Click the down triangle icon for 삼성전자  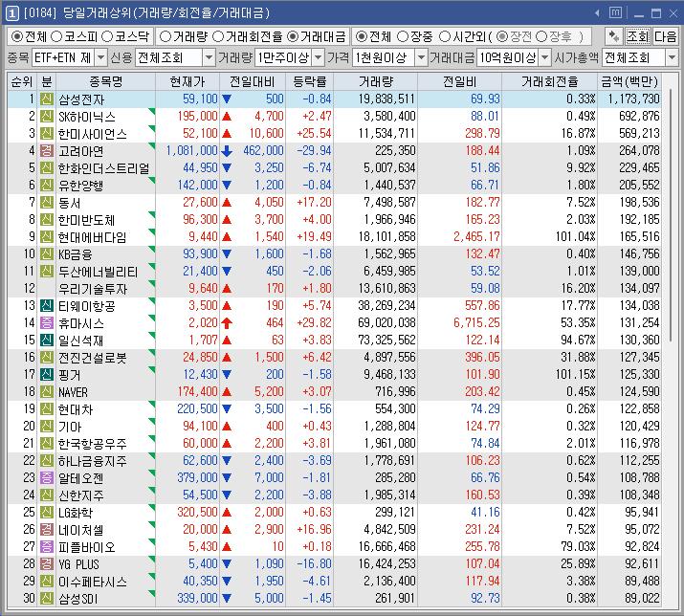(x=227, y=99)
